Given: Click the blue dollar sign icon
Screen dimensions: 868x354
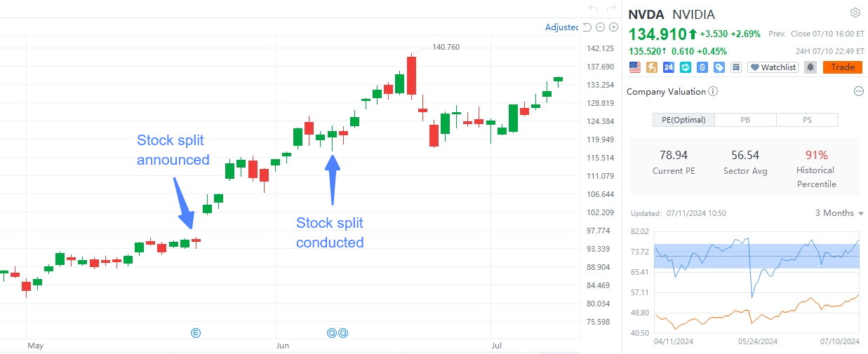Looking at the screenshot, I should [x=702, y=67].
